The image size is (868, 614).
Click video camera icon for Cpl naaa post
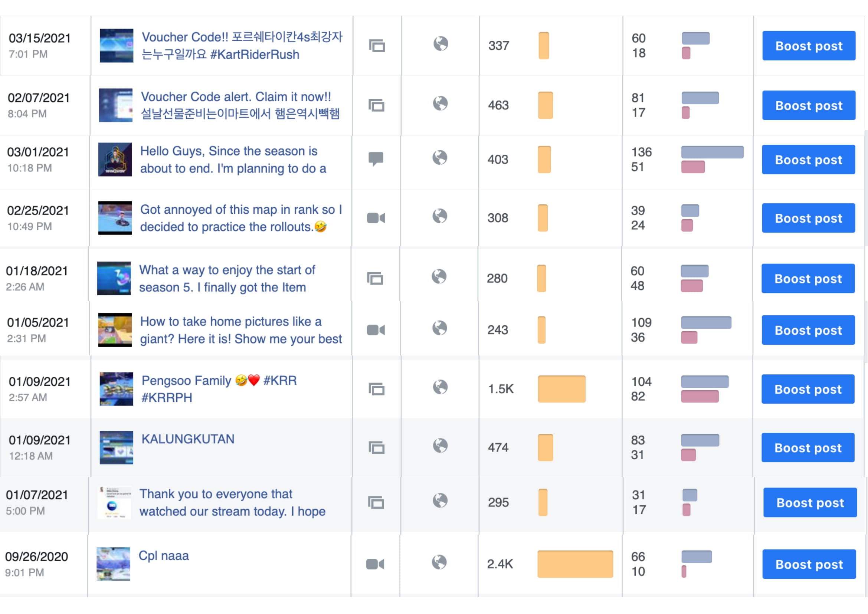375,564
